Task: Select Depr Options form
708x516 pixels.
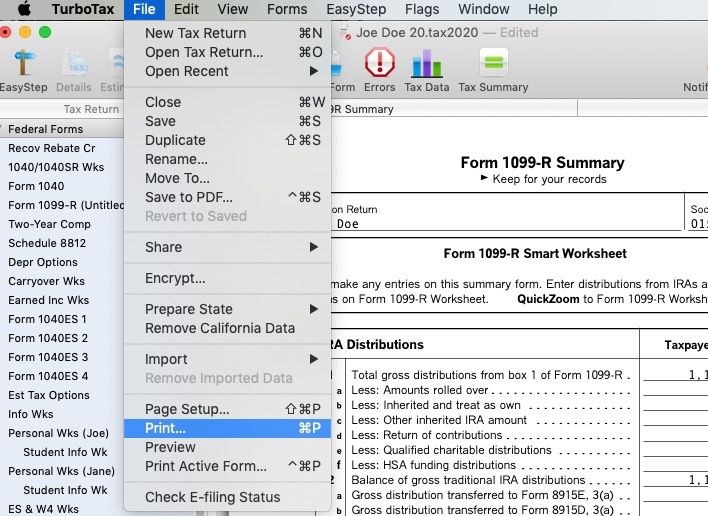Action: (43, 262)
